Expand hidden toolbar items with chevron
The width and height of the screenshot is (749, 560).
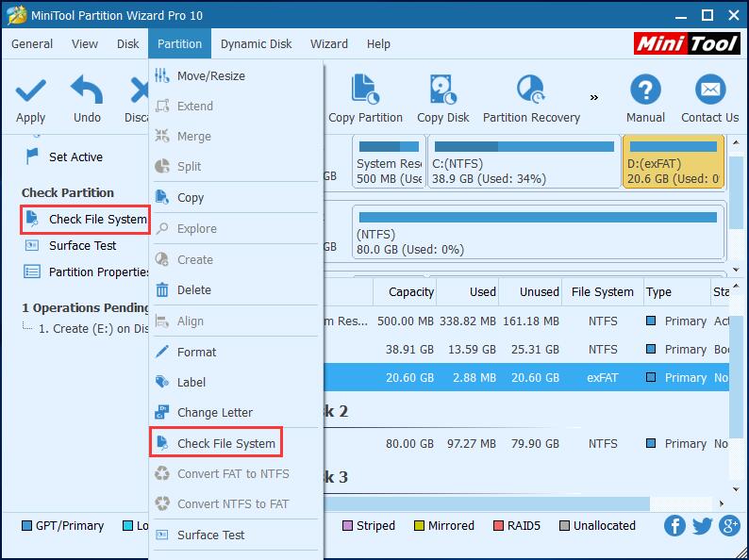pos(593,97)
